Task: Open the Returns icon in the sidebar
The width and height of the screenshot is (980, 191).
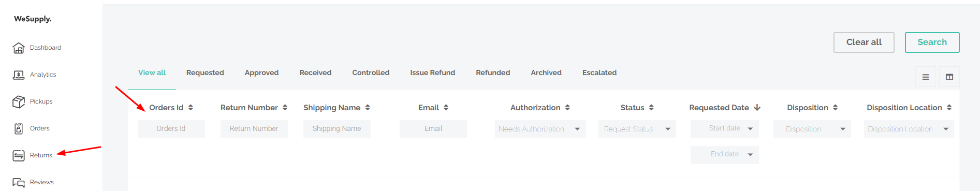Action: (19, 155)
